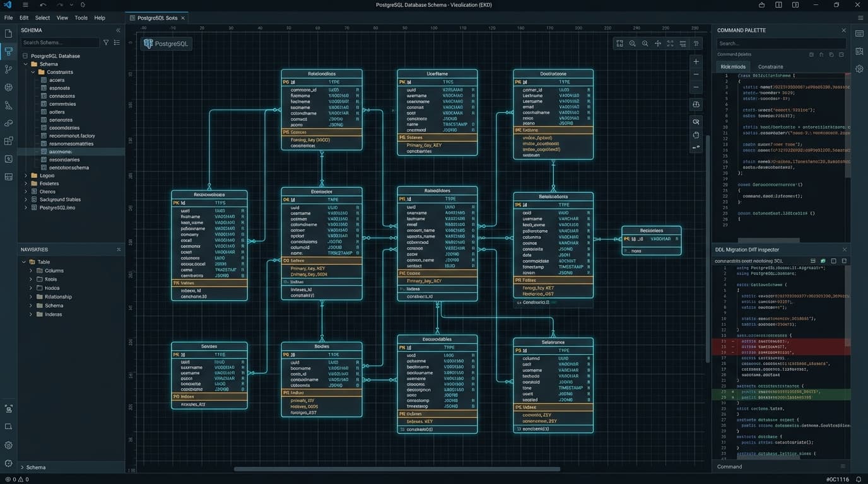Select the pan move tool in canvas toolbar
868x484 pixels.
pos(658,43)
